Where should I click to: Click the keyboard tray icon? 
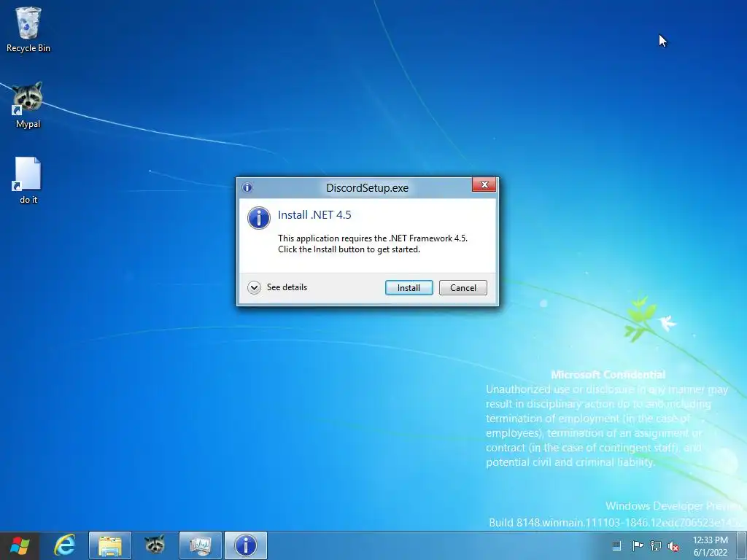616,545
